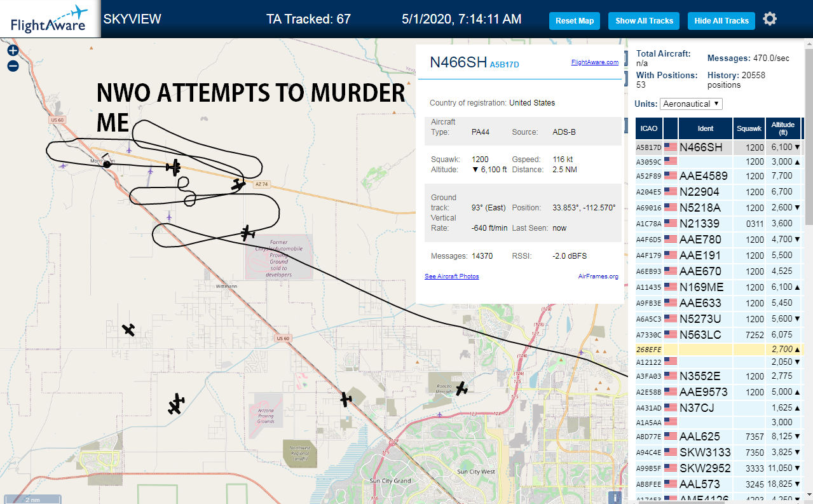Select the AAL573 row
813x504 pixels.
pos(719,484)
